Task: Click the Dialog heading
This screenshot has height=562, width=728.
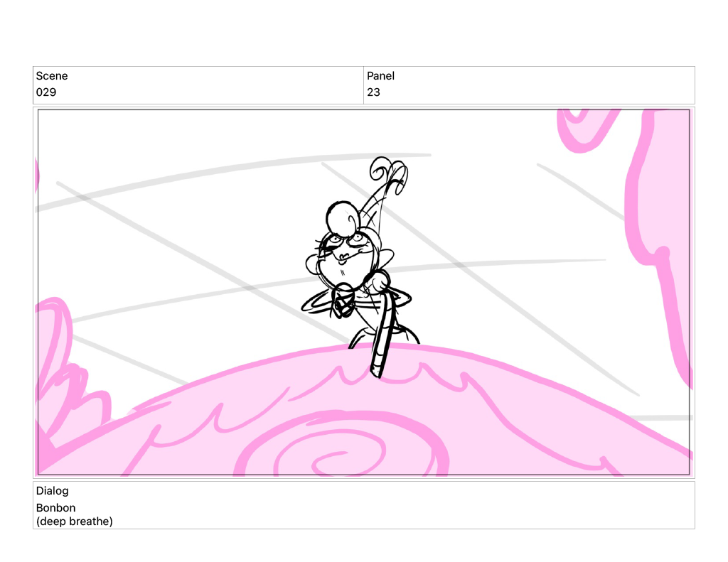Action: [x=52, y=491]
